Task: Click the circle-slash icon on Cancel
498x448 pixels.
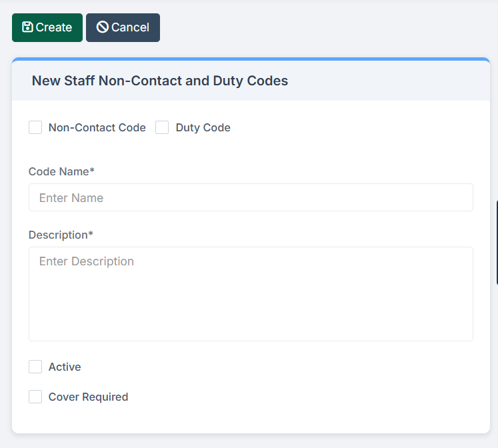Action: click(x=103, y=27)
